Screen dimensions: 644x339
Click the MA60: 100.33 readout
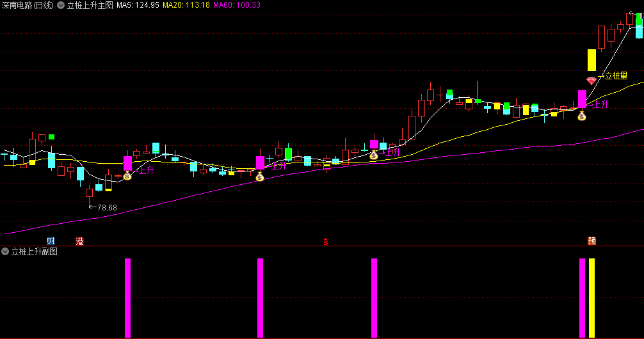point(237,5)
